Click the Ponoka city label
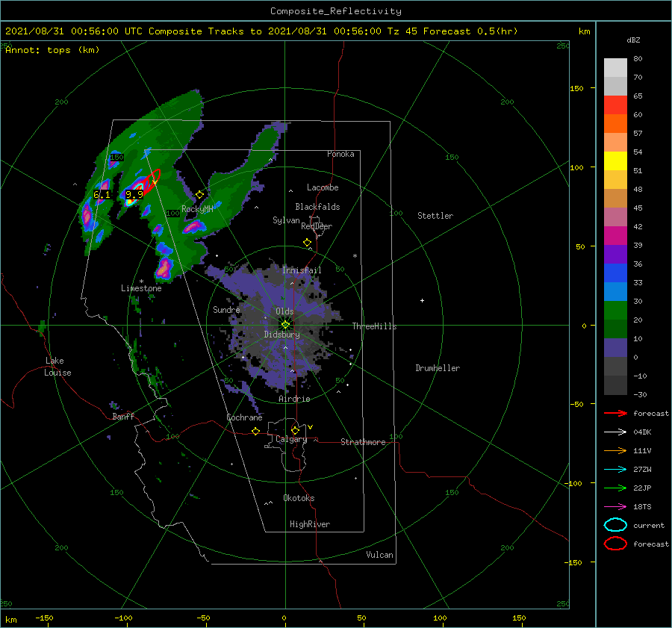The height and width of the screenshot is (628, 672). click(x=340, y=154)
